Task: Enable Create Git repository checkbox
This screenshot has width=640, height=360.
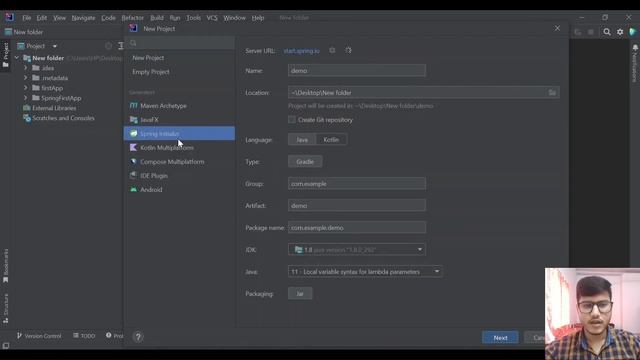Action: pos(292,120)
